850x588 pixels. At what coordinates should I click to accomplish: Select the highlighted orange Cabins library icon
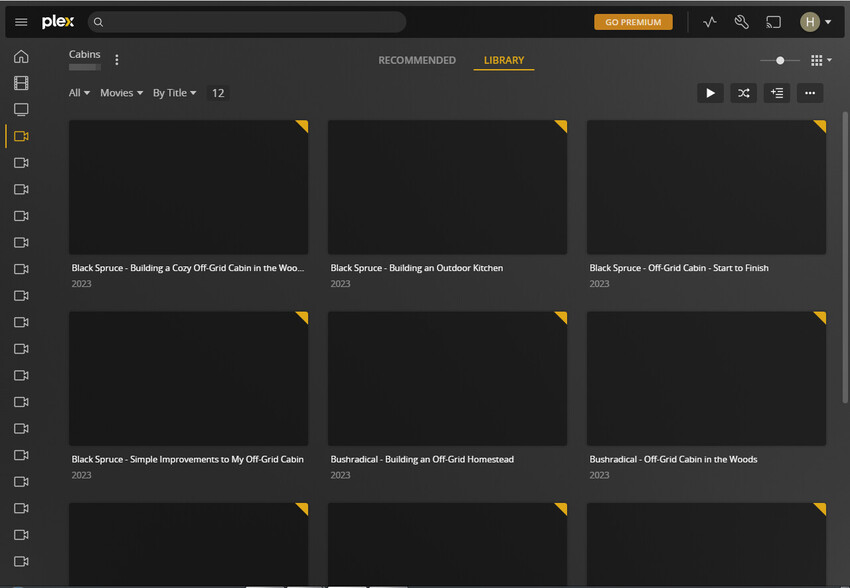[x=21, y=136]
